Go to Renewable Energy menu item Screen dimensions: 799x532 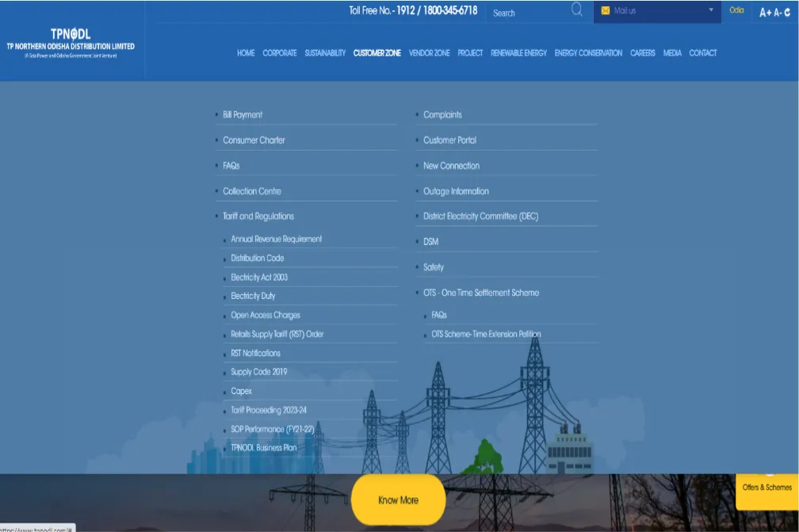(518, 53)
